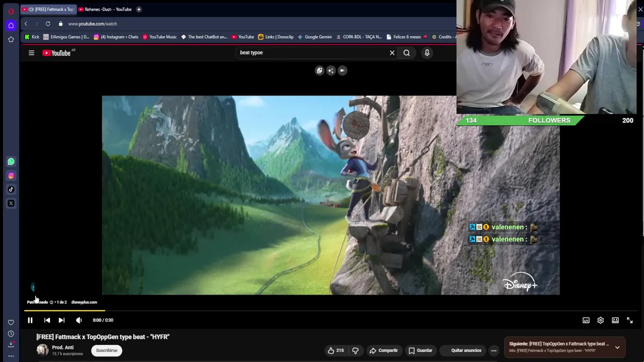Switch to the Fattmack x TopOppGen tab
644x362 pixels.
(48, 9)
